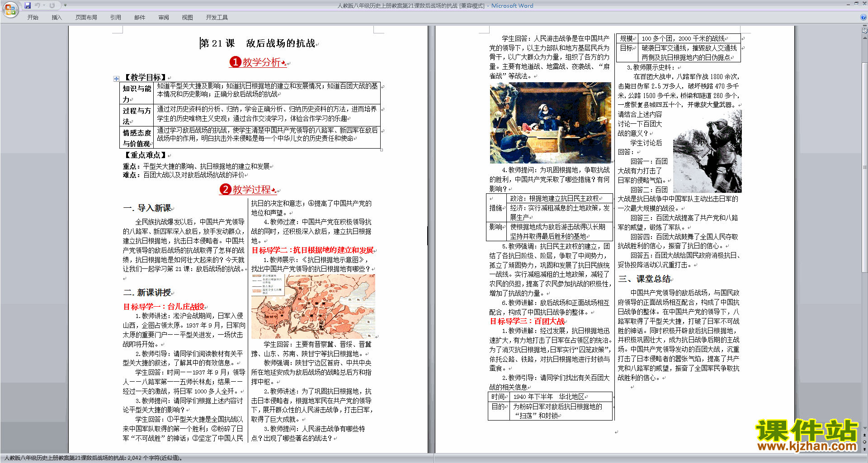Click the Previous Page double-up arrow
Image resolution: width=868 pixels, height=463 pixels.
864,435
